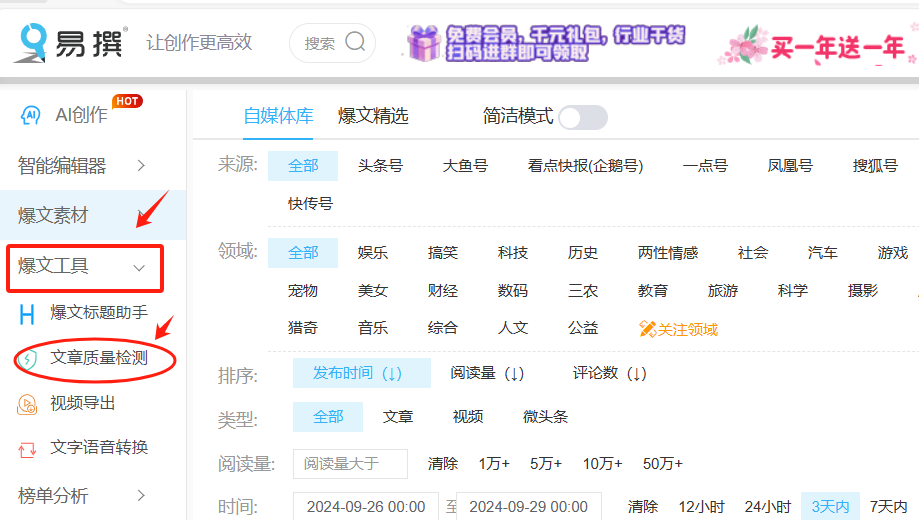
Task: Sort by 阅读量 descending
Action: 487,373
